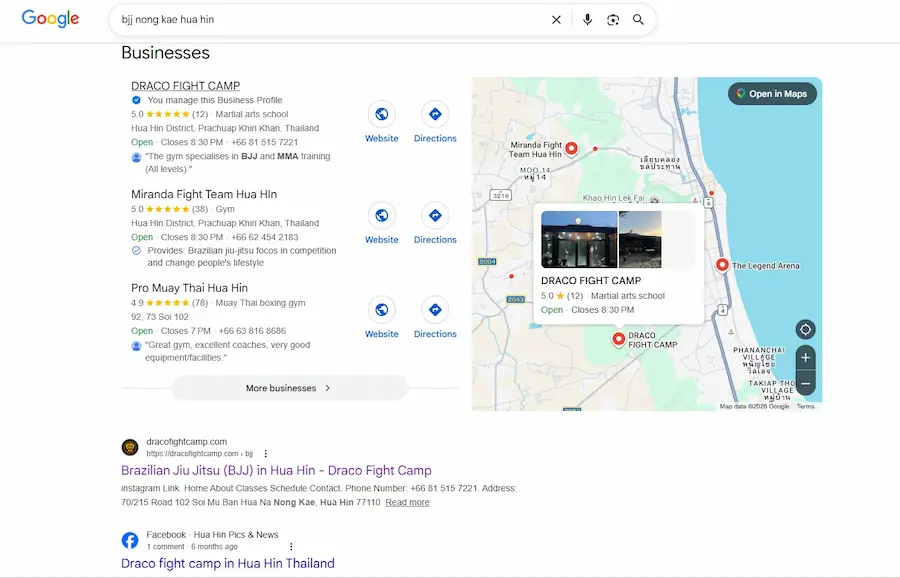Open Google Lens image search icon
900x578 pixels.
tap(613, 20)
